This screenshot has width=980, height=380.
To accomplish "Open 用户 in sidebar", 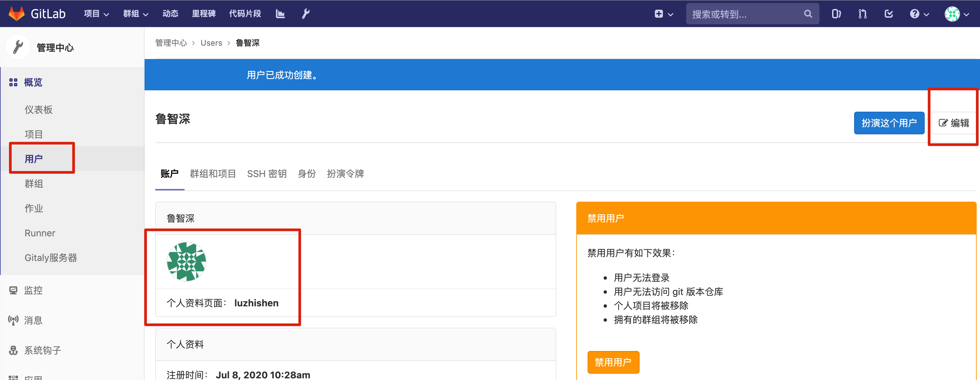I will coord(34,159).
